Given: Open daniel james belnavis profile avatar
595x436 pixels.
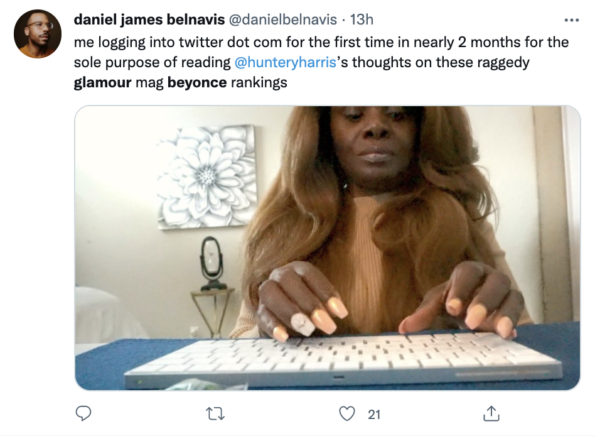Looking at the screenshot, I should 38,34.
